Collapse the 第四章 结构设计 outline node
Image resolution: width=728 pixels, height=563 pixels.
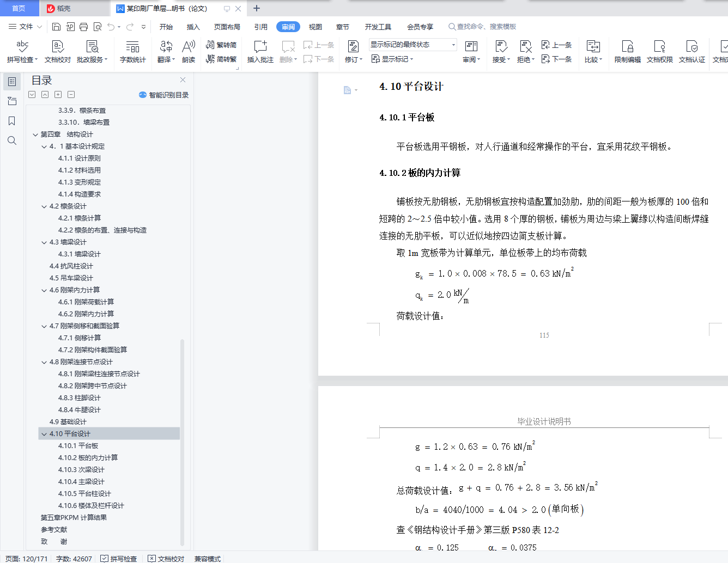pos(35,134)
